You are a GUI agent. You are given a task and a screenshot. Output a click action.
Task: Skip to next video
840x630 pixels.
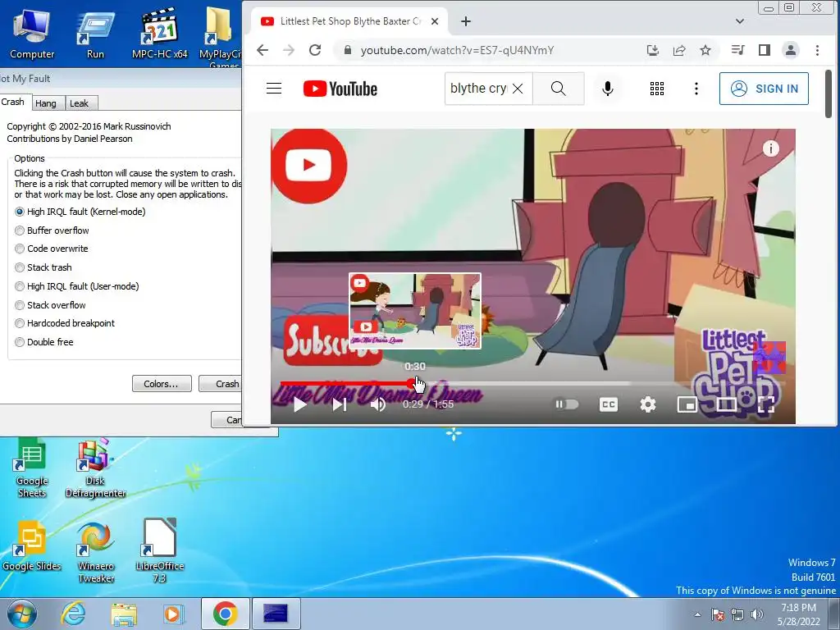[x=340, y=404]
